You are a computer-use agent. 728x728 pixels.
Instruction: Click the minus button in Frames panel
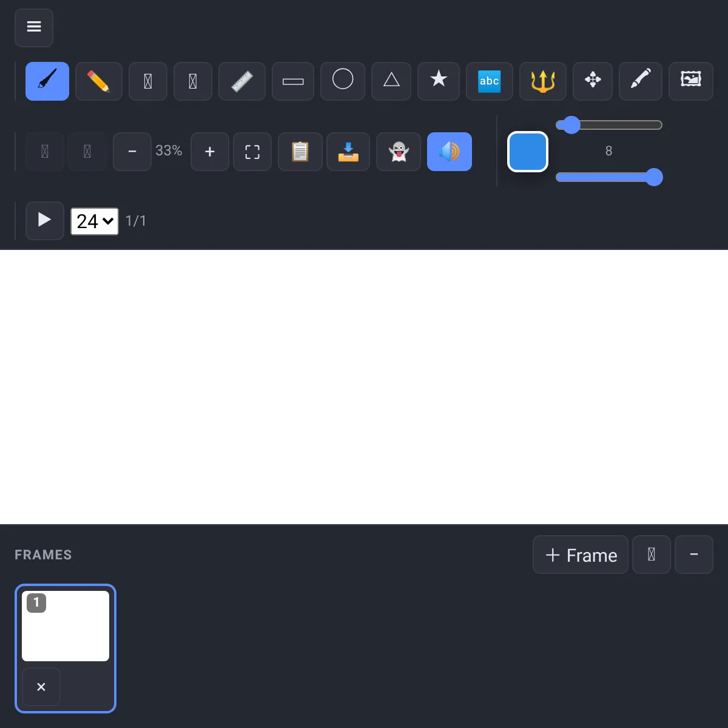click(694, 554)
